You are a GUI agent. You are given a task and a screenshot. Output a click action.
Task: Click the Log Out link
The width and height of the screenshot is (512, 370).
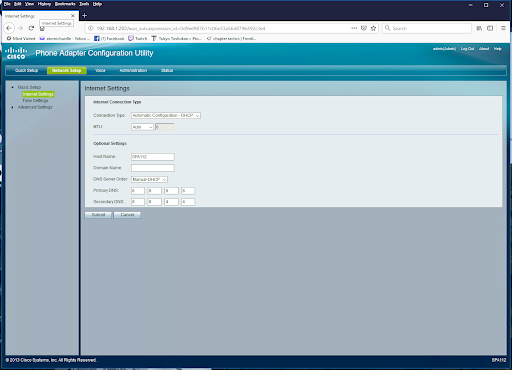tap(467, 49)
